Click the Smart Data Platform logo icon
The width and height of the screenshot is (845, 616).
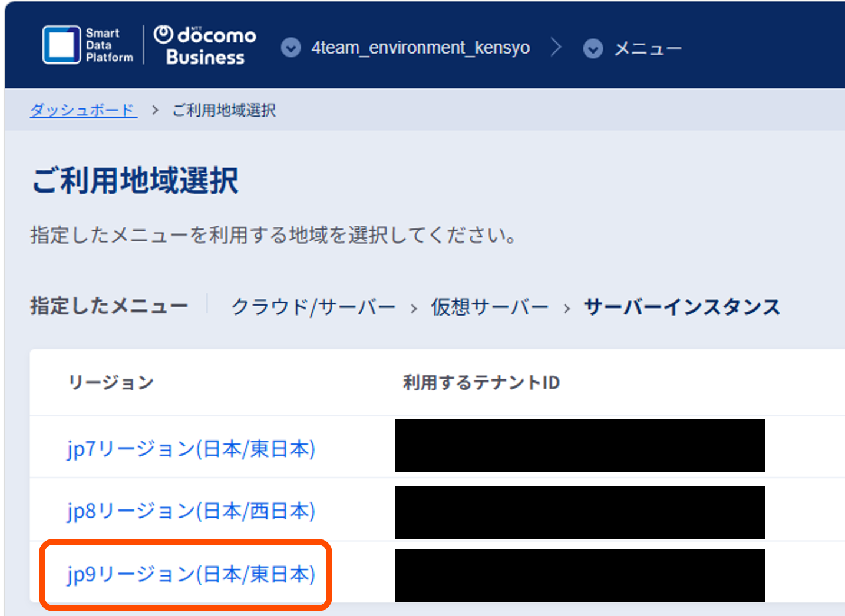pyautogui.click(x=61, y=45)
